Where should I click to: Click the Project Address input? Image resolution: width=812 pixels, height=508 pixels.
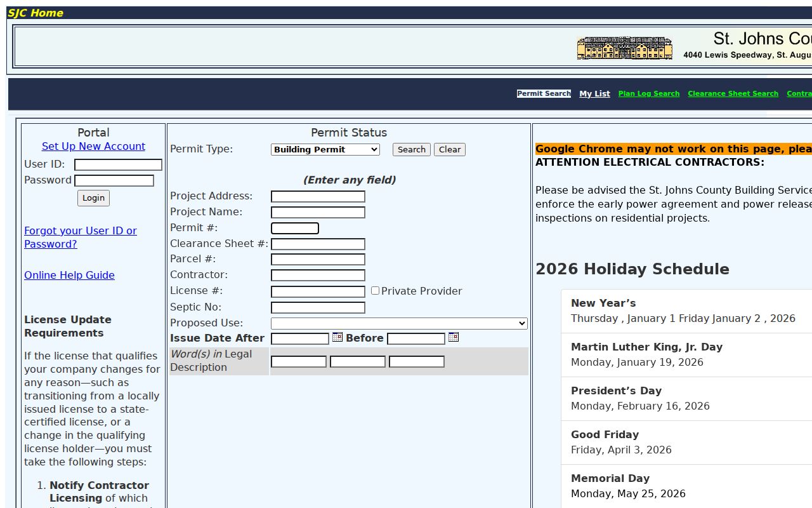tap(318, 196)
